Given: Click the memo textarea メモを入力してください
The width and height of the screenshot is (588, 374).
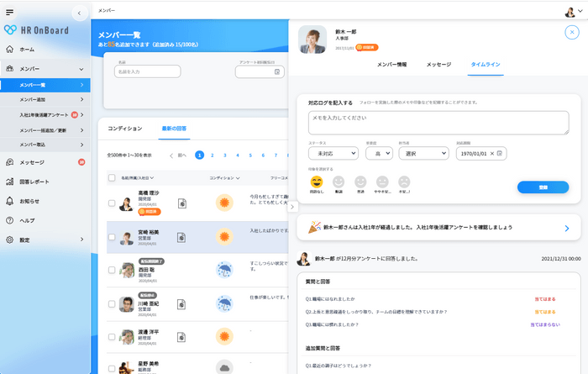Looking at the screenshot, I should (438, 123).
